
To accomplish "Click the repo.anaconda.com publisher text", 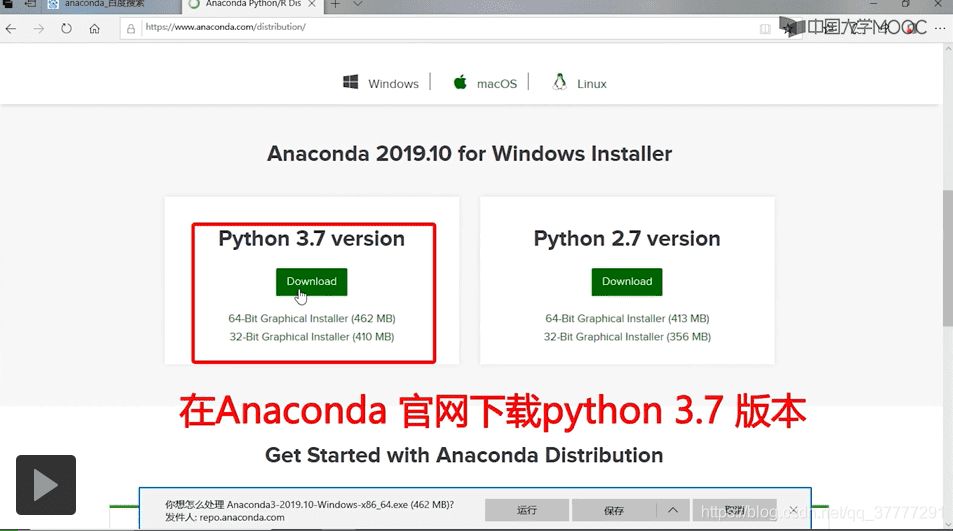I will click(242, 518).
